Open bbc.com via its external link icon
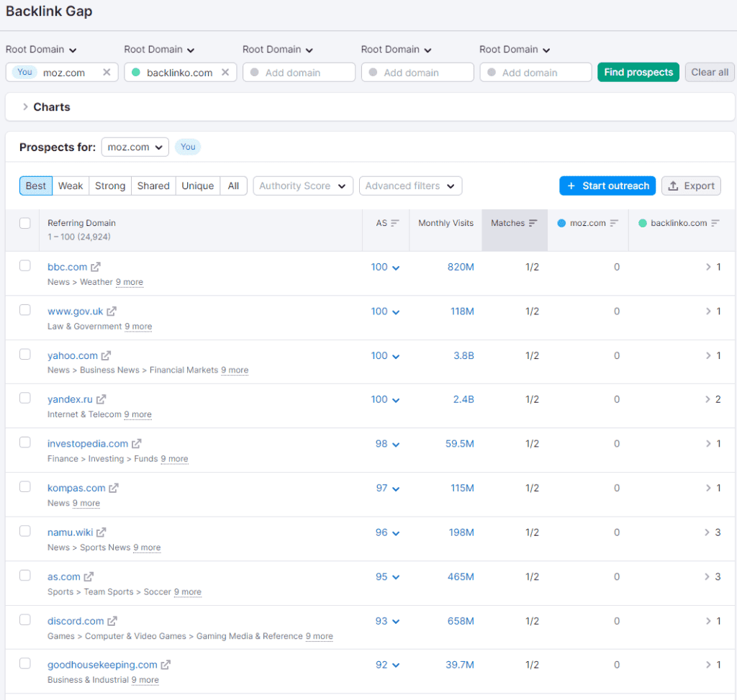Image resolution: width=737 pixels, height=700 pixels. click(94, 266)
